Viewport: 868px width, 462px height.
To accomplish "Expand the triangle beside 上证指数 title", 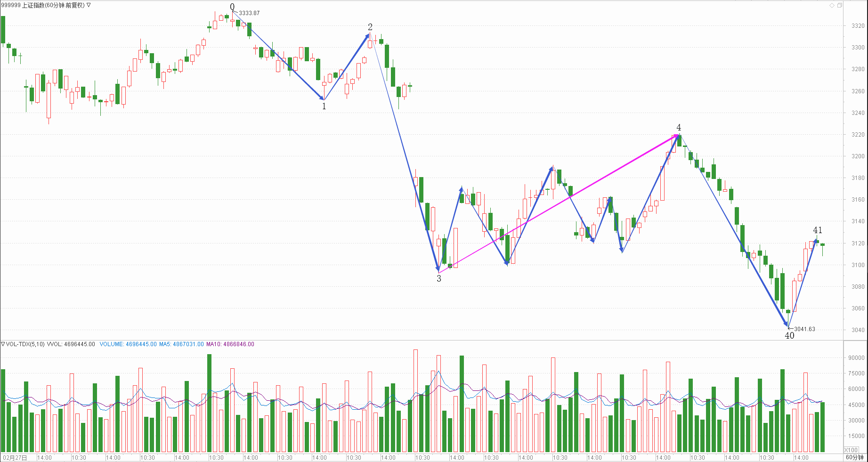I will [89, 5].
